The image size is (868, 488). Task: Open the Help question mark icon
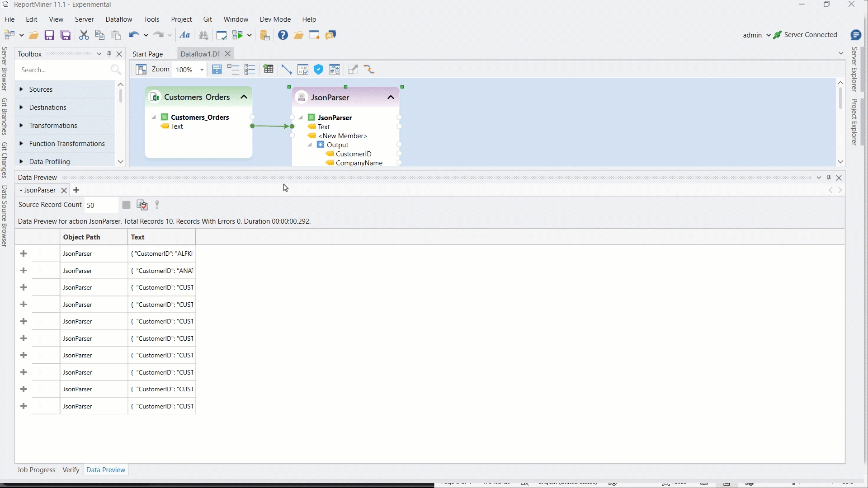(283, 35)
